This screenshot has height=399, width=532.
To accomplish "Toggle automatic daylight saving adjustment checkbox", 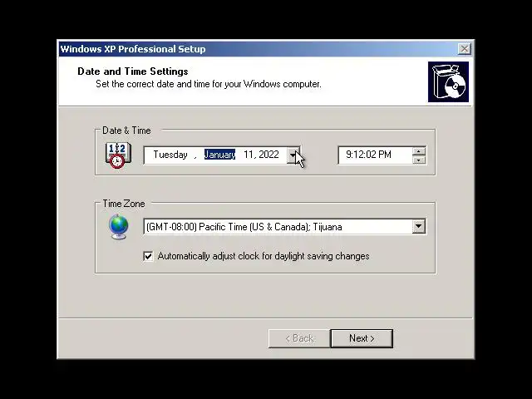I will pyautogui.click(x=148, y=256).
